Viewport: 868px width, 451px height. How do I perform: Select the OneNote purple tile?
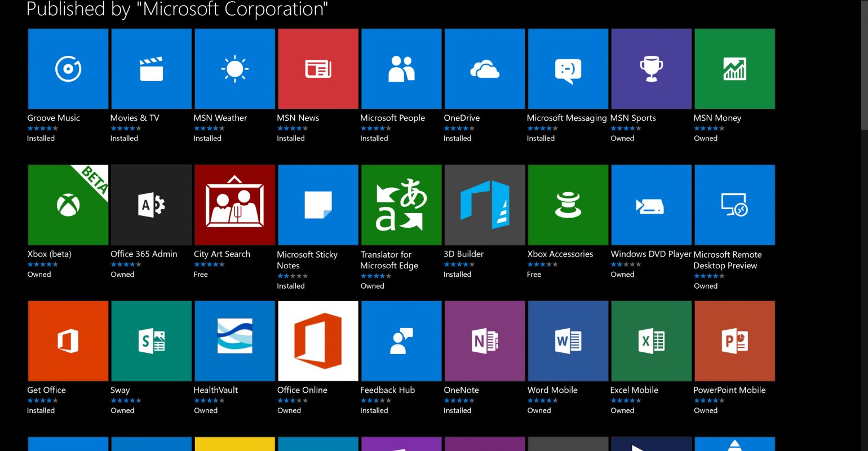pyautogui.click(x=485, y=341)
